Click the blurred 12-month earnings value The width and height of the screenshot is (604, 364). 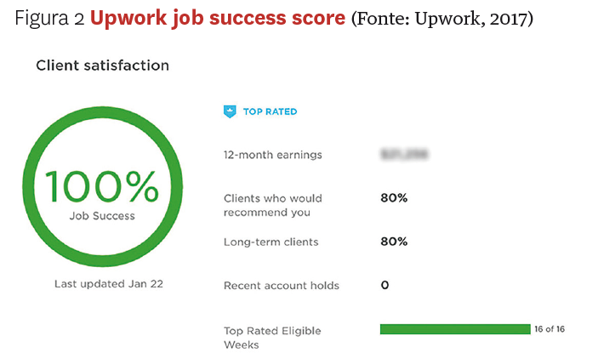point(403,155)
